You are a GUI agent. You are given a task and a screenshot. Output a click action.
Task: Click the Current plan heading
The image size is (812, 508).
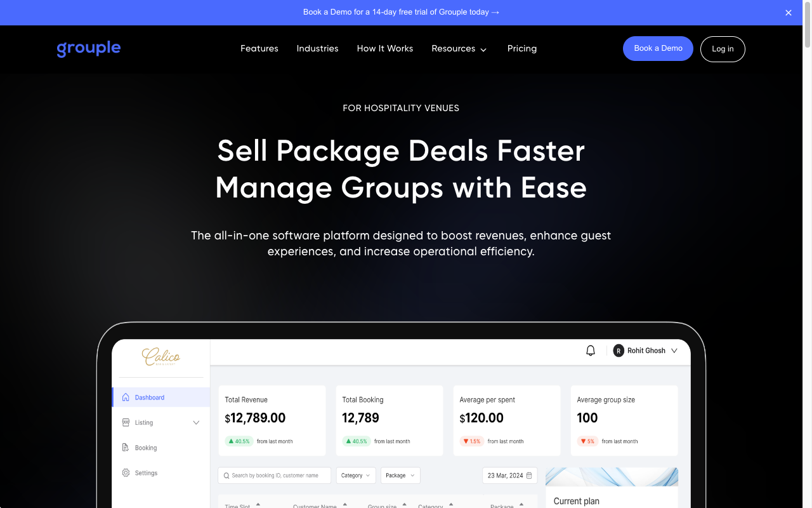click(576, 501)
